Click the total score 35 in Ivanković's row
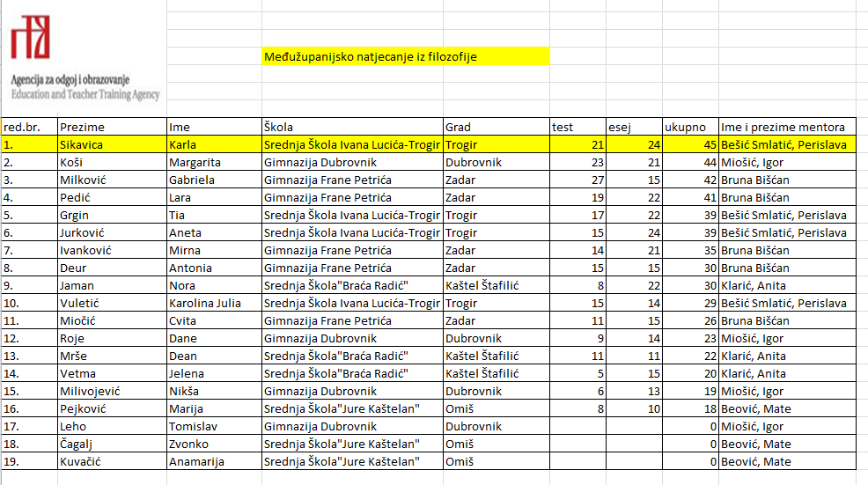 pyautogui.click(x=691, y=250)
